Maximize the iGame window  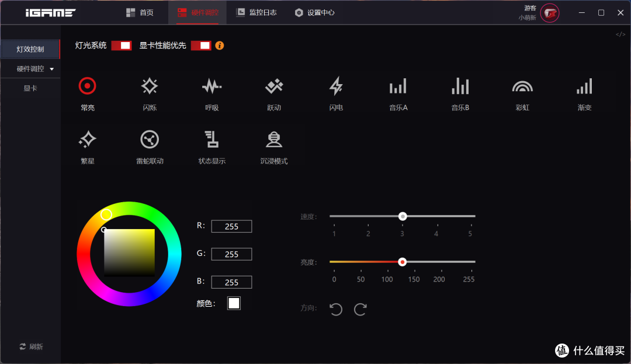tap(601, 13)
